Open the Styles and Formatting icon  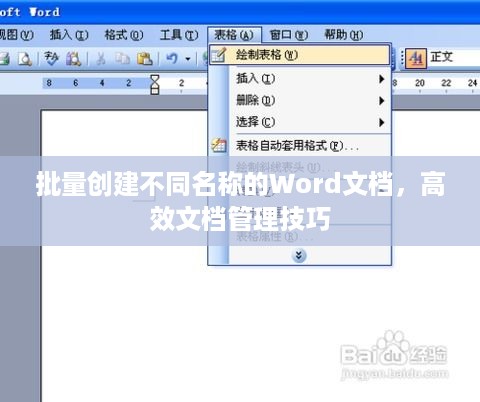click(x=415, y=59)
